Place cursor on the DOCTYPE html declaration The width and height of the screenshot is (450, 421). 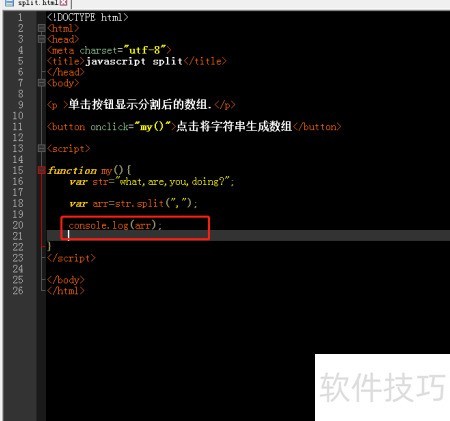coord(88,17)
